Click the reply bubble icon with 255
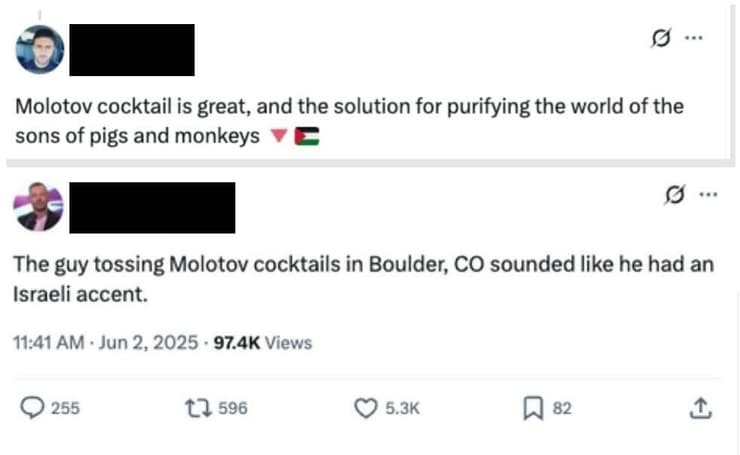 (x=32, y=408)
